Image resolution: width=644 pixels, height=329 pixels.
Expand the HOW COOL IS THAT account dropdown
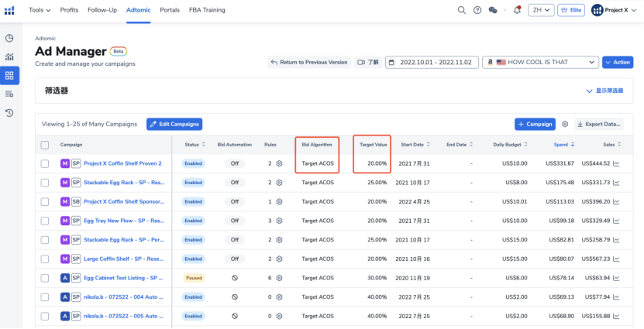539,62
